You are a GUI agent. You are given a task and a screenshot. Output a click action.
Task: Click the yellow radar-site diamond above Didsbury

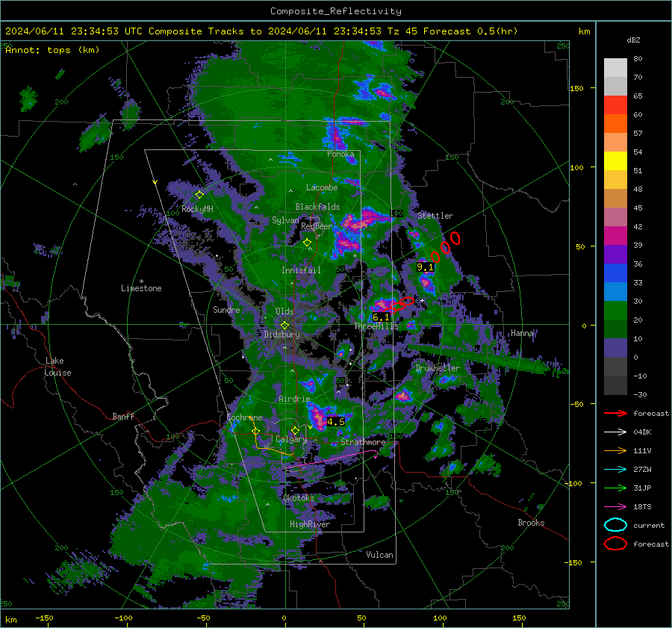click(284, 326)
